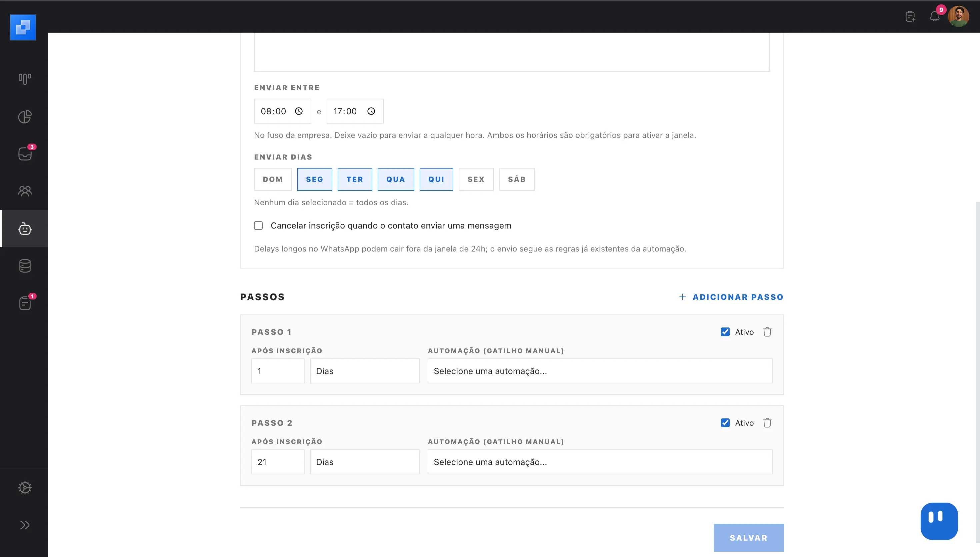Open Dias unit dropdown in Passo 2
980x557 pixels.
click(x=365, y=462)
